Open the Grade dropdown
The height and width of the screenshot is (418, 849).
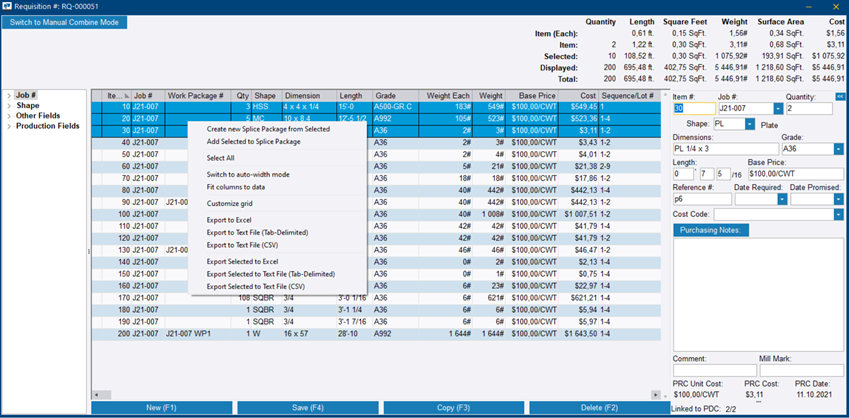point(838,149)
